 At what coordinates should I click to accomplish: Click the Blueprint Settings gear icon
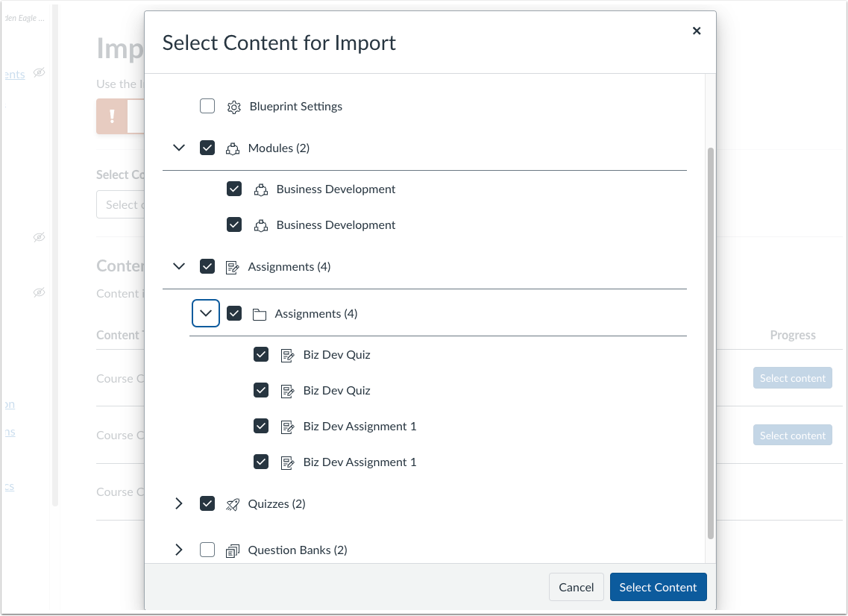coord(233,106)
